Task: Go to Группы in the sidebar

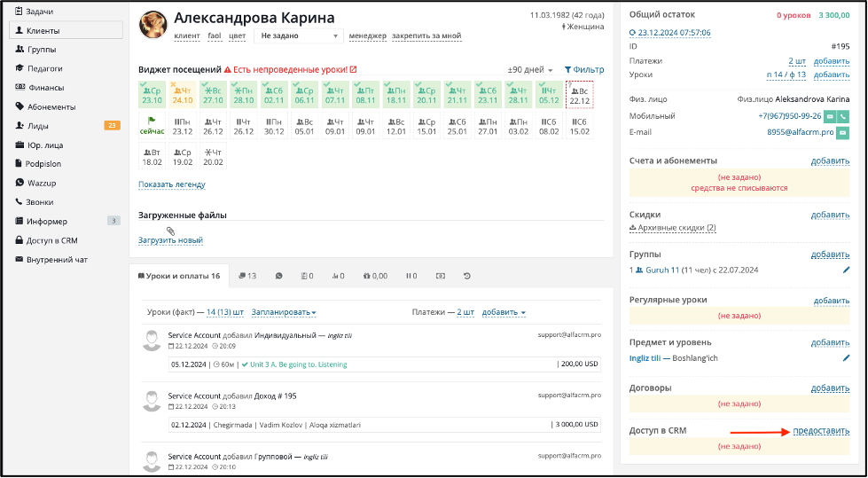Action: [x=36, y=50]
